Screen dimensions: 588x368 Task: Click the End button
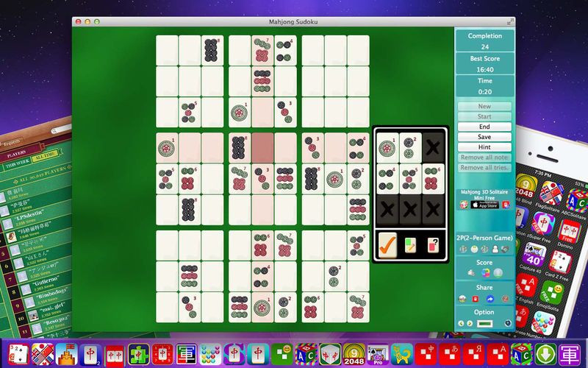click(x=484, y=127)
